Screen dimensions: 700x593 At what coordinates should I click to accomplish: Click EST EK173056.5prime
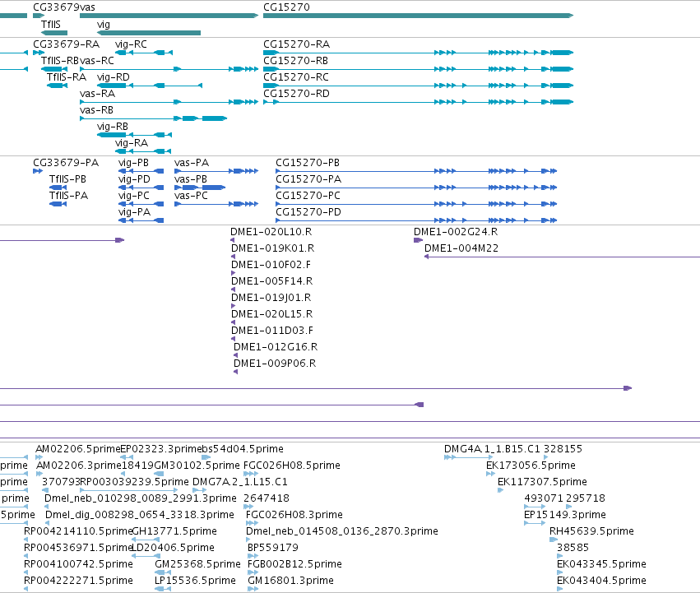531,466
